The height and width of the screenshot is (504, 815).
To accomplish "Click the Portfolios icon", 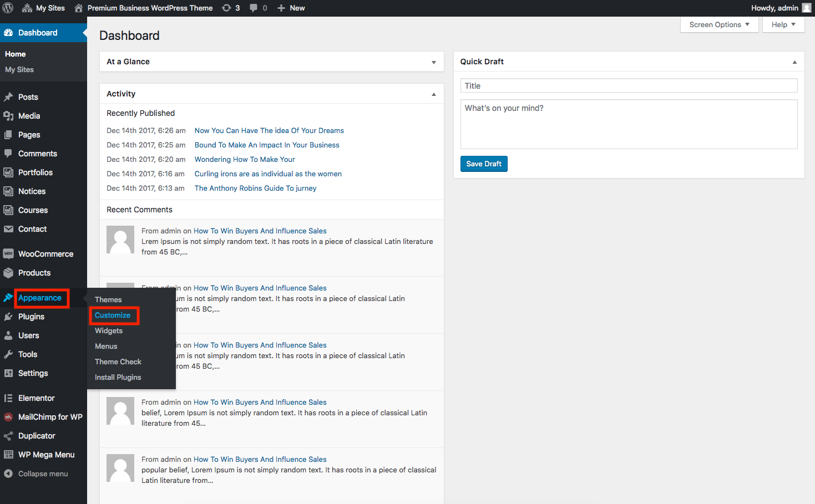I will pyautogui.click(x=8, y=172).
